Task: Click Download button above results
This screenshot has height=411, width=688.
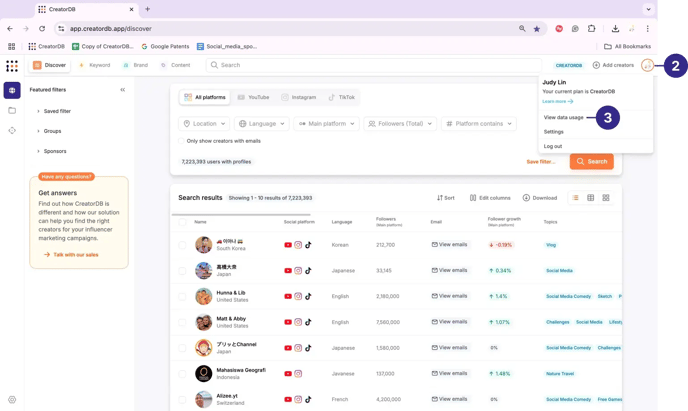Action: [540, 198]
